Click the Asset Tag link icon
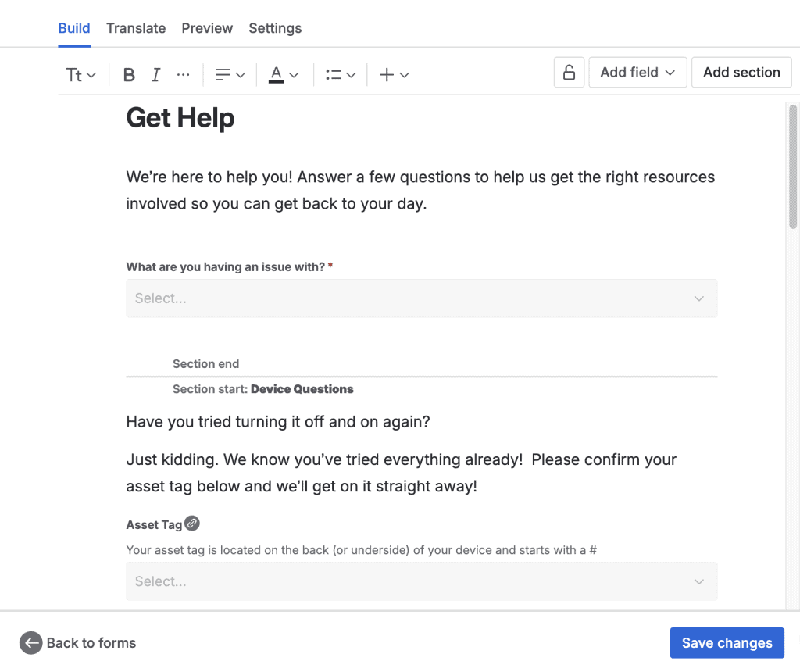The width and height of the screenshot is (800, 672). pyautogui.click(x=192, y=524)
